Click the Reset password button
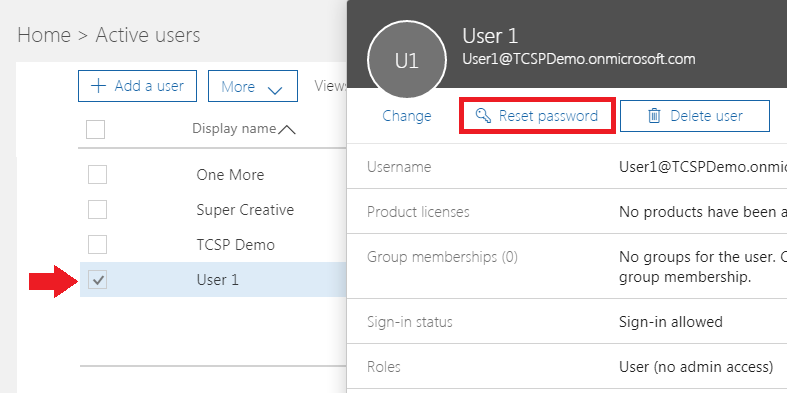Image resolution: width=787 pixels, height=393 pixels. (537, 116)
